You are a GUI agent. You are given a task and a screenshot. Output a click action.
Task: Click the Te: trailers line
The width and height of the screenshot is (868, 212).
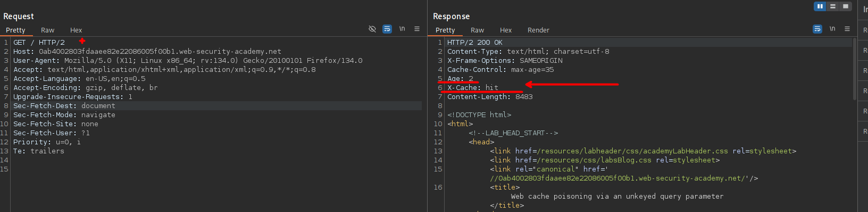[39, 151]
